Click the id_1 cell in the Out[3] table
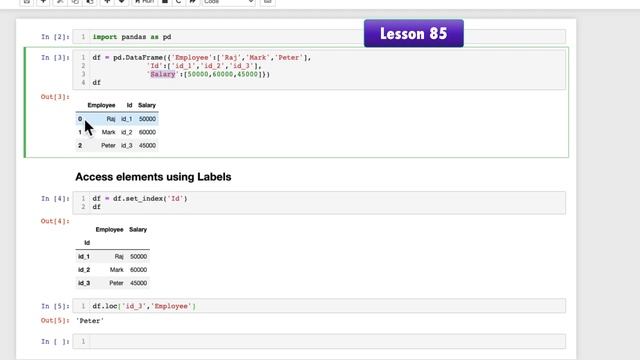The height and width of the screenshot is (360, 640). tap(127, 119)
